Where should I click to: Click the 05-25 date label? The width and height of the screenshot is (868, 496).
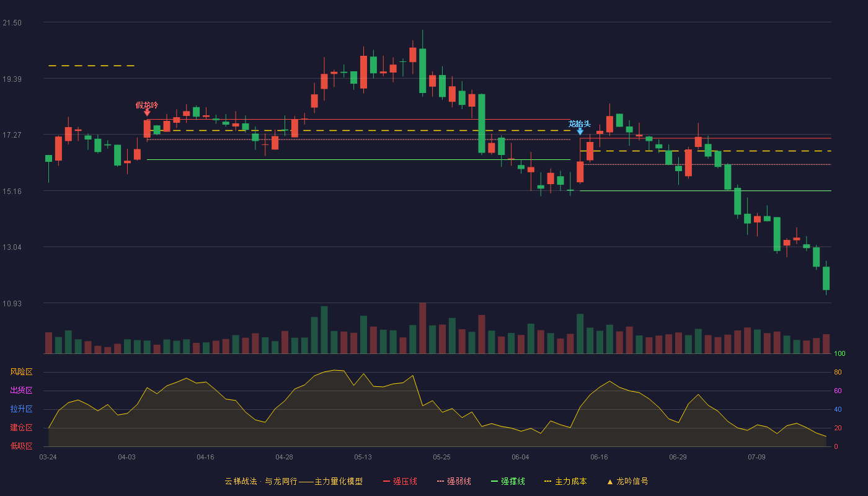(x=441, y=457)
